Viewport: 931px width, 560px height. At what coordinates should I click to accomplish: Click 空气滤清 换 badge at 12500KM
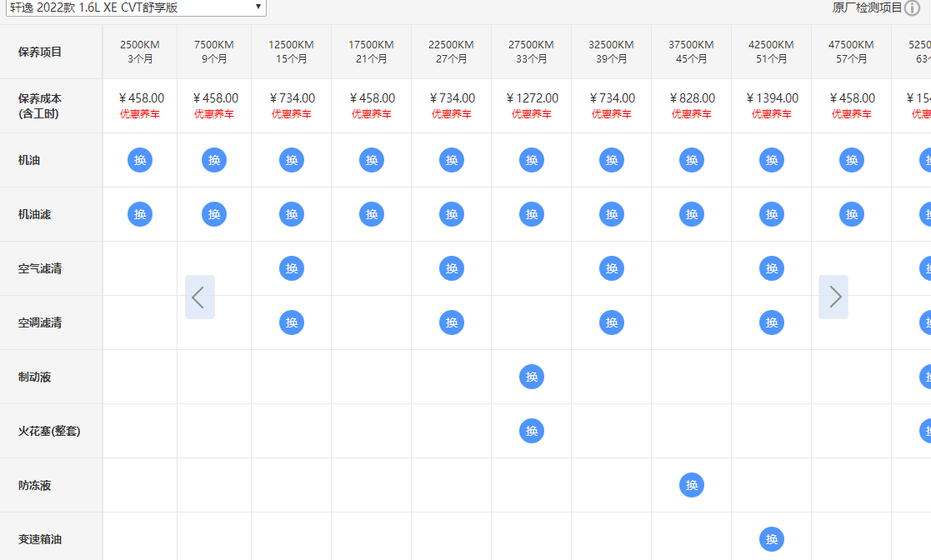[x=292, y=268]
